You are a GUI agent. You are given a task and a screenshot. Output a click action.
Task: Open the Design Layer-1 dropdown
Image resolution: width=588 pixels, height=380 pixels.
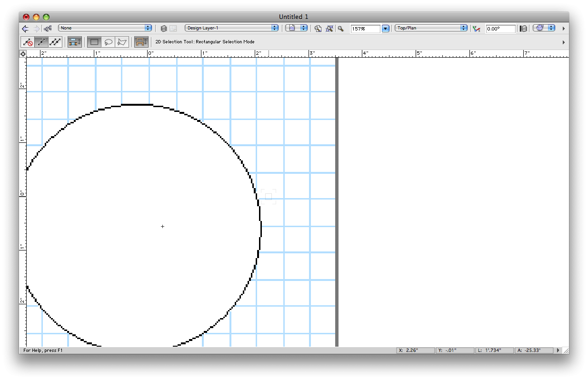pos(231,28)
